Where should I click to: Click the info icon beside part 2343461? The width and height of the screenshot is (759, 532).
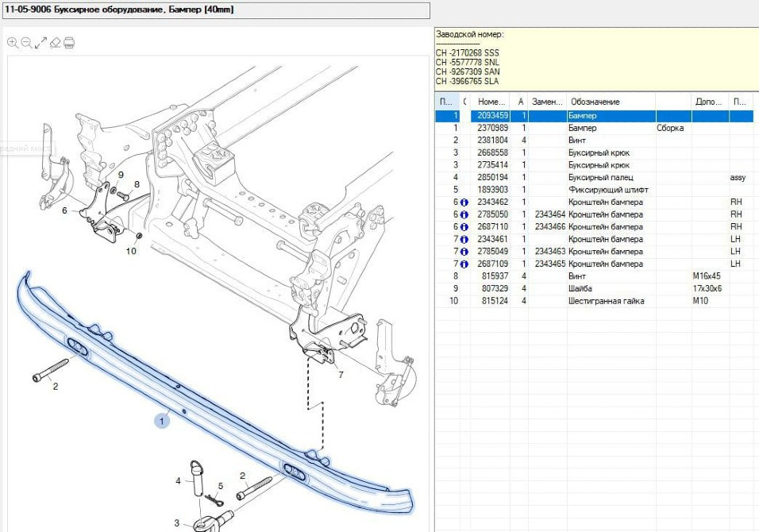pos(464,239)
